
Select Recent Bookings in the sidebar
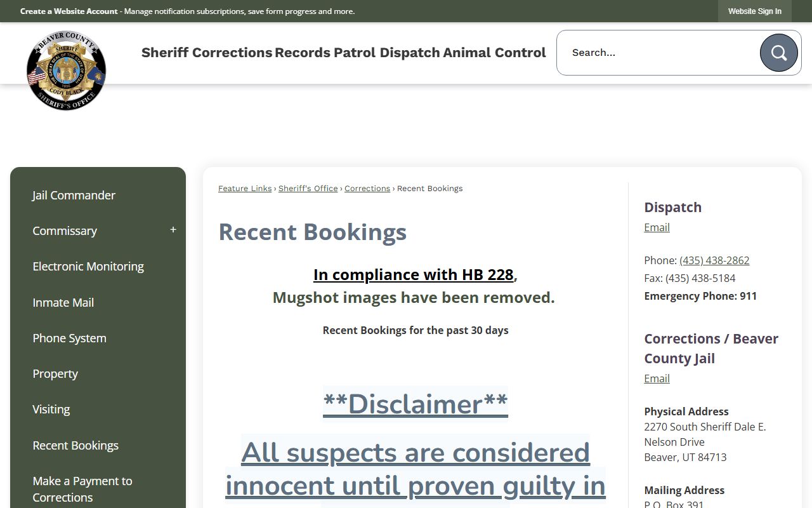tap(75, 445)
